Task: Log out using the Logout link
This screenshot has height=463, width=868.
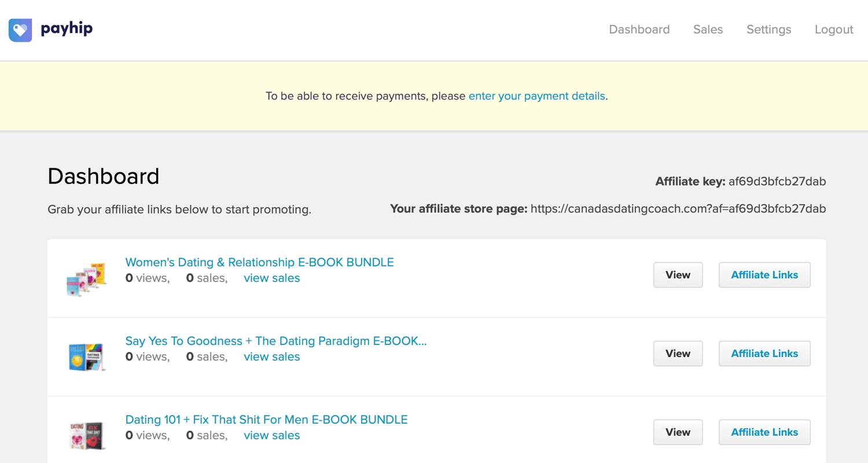Action: pos(834,30)
